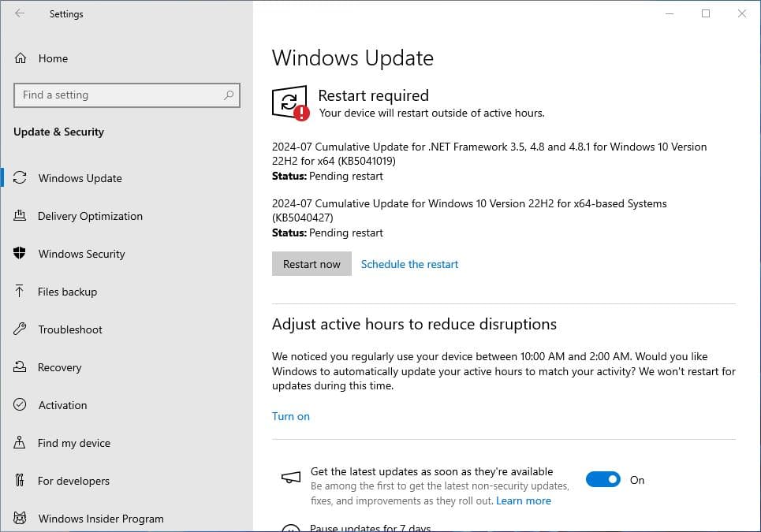Click the Windows Update sync icon in sidebar
The height and width of the screenshot is (532, 761).
20,177
